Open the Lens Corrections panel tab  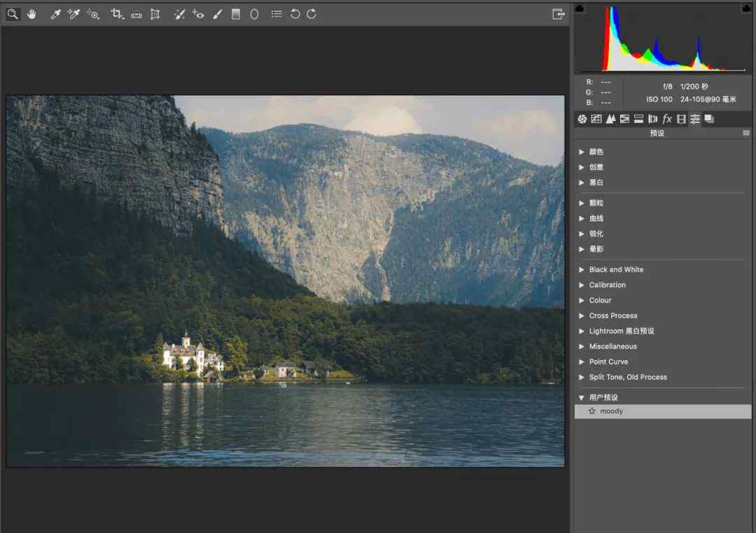click(x=653, y=119)
